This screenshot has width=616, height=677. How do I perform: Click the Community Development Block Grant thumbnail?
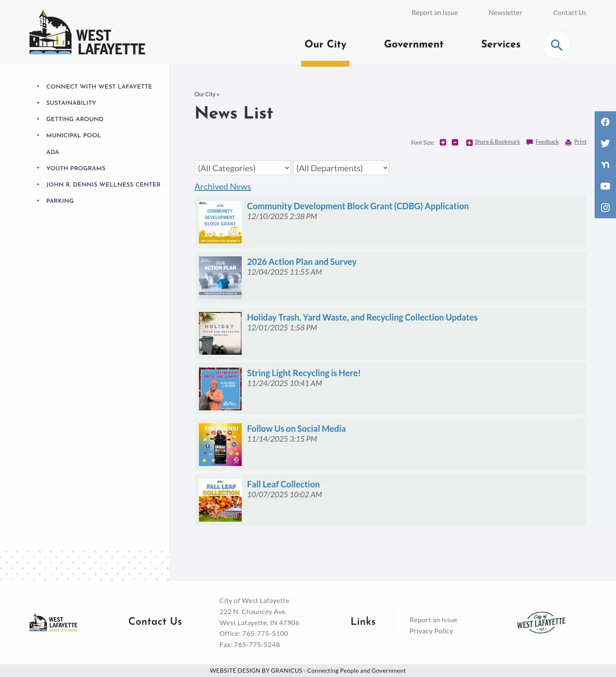coord(220,222)
